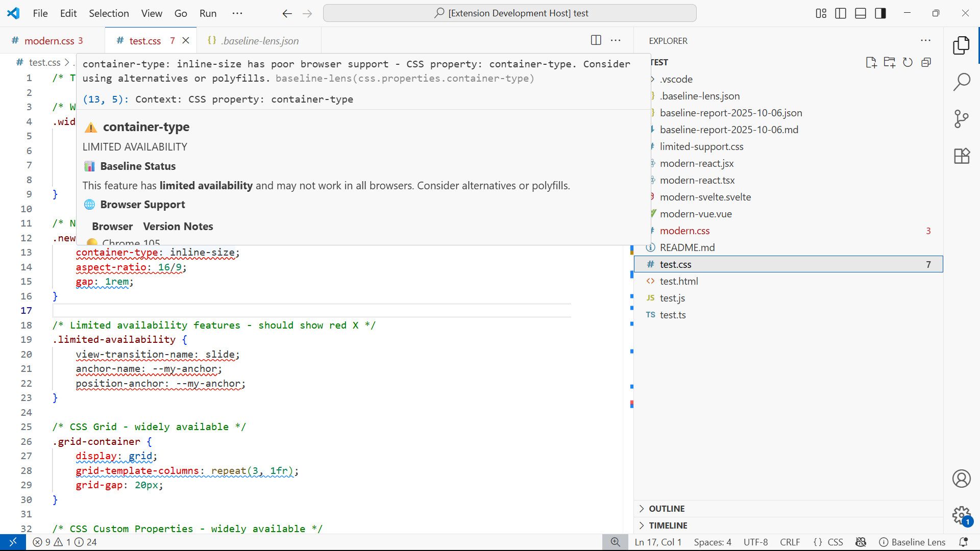The image size is (980, 551).
Task: Click New Folder icon in Explorer
Action: click(x=889, y=62)
